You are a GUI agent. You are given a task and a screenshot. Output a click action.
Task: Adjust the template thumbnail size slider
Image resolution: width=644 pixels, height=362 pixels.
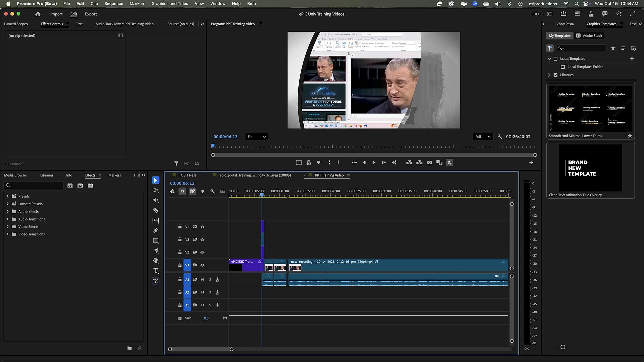tap(563, 347)
